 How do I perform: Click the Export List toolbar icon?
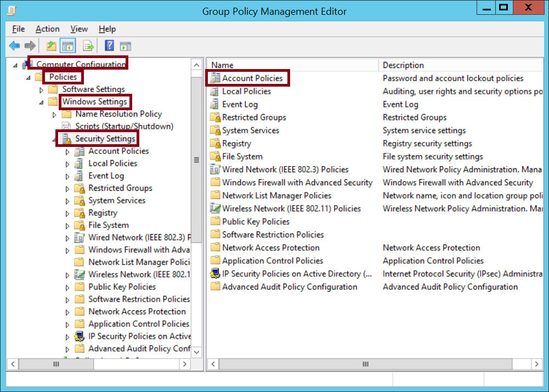tap(88, 46)
